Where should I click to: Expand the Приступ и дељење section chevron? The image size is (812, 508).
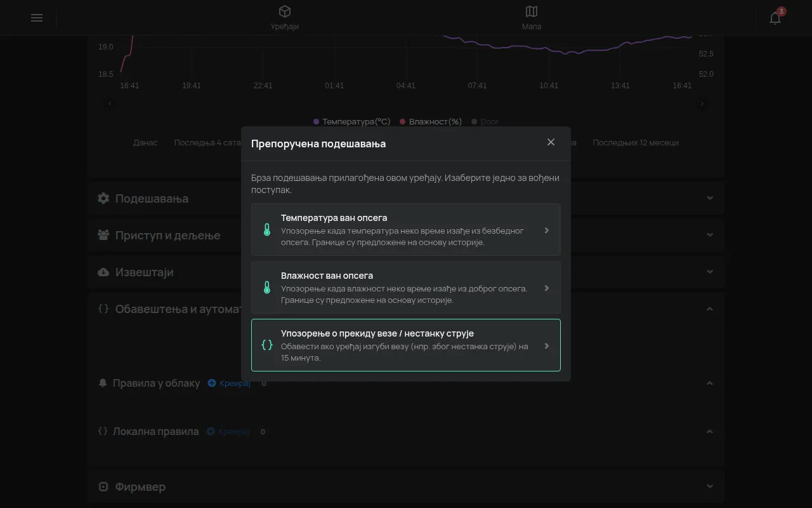pos(710,235)
